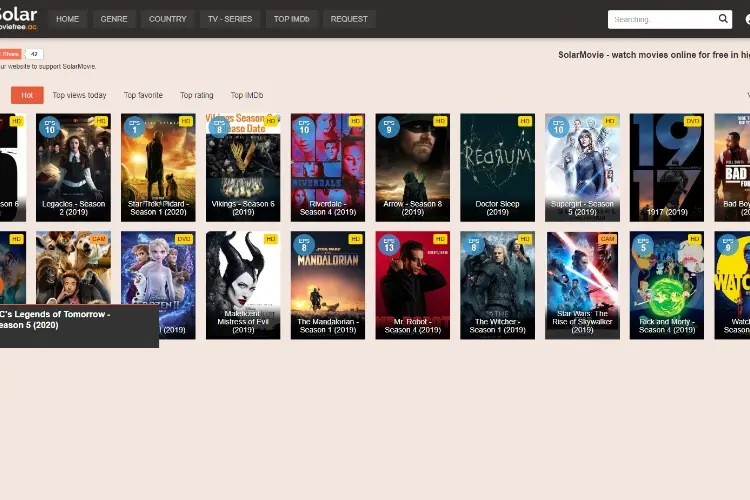Open Vikings Season 6 poster
This screenshot has height=500, width=750.
click(x=243, y=167)
